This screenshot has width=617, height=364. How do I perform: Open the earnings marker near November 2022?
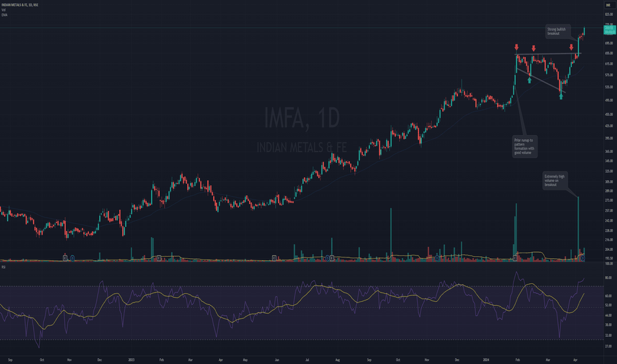coord(66,258)
